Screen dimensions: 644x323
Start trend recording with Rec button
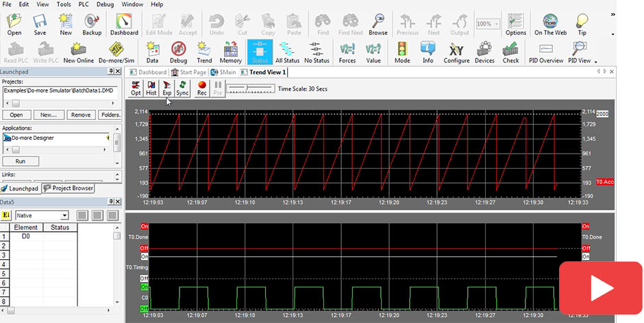coord(202,88)
